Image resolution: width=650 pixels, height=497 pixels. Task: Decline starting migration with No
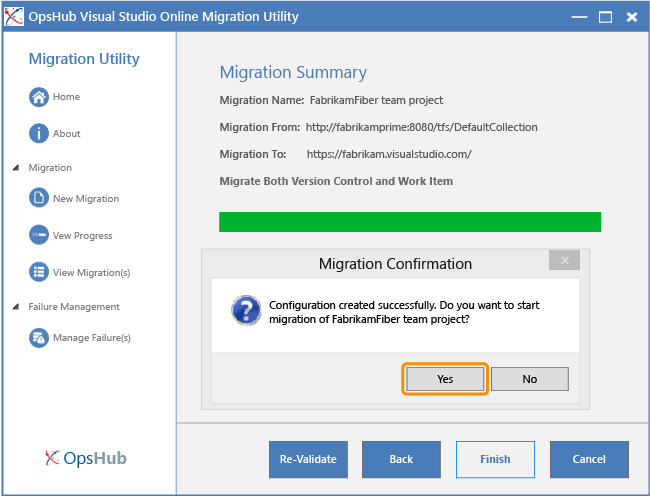point(530,379)
